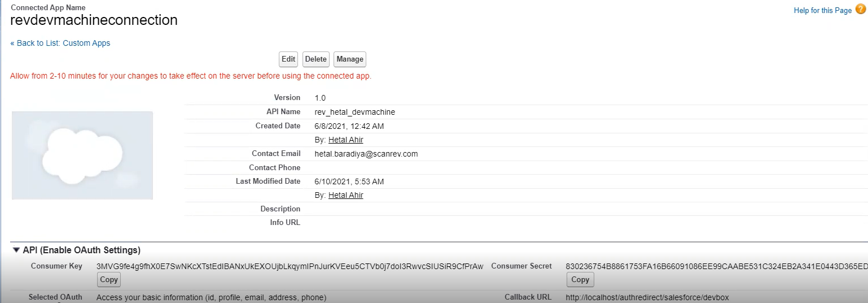Open Manage for the connected app
The height and width of the screenshot is (303, 868).
coord(350,59)
